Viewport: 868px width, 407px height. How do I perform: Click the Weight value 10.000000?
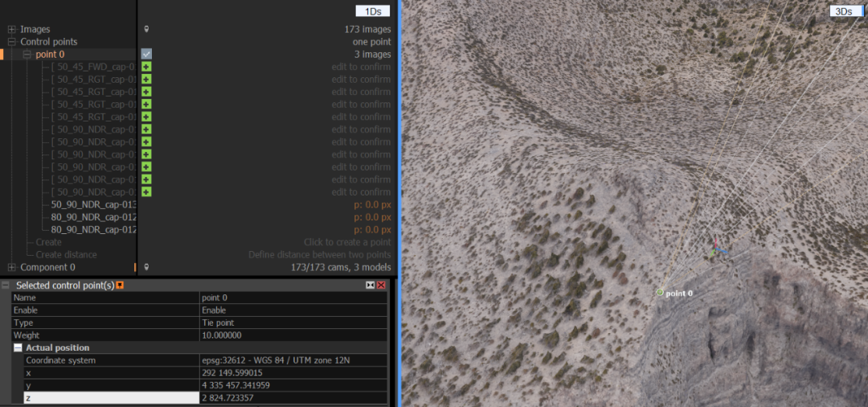(293, 335)
